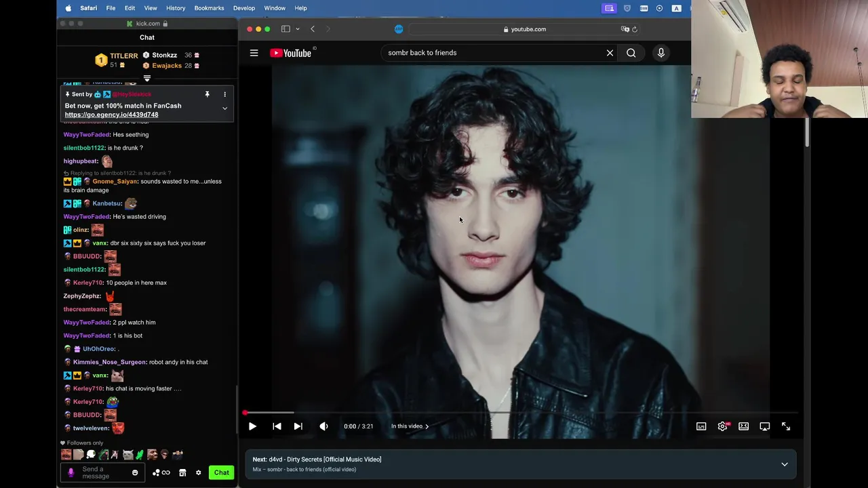
Task: Click username Gnome_Saiyan in chat
Action: (x=115, y=182)
